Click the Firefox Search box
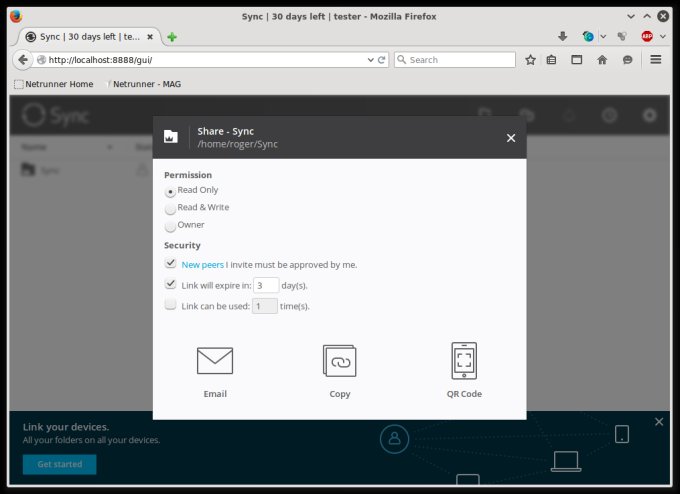Image resolution: width=680 pixels, height=494 pixels. tap(454, 60)
